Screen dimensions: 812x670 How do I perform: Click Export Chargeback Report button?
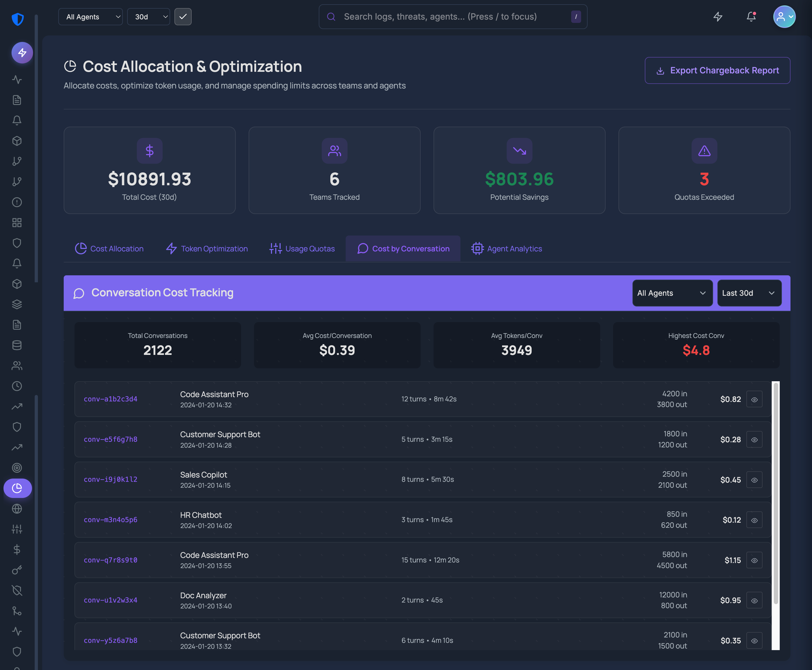tap(717, 70)
